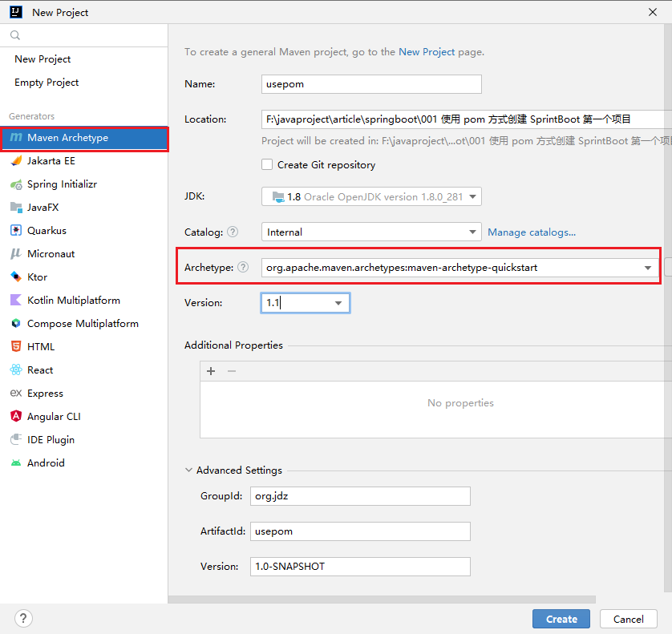Viewport: 672px width, 634px height.
Task: Click the ArtifactId field with usepom
Action: [x=360, y=531]
